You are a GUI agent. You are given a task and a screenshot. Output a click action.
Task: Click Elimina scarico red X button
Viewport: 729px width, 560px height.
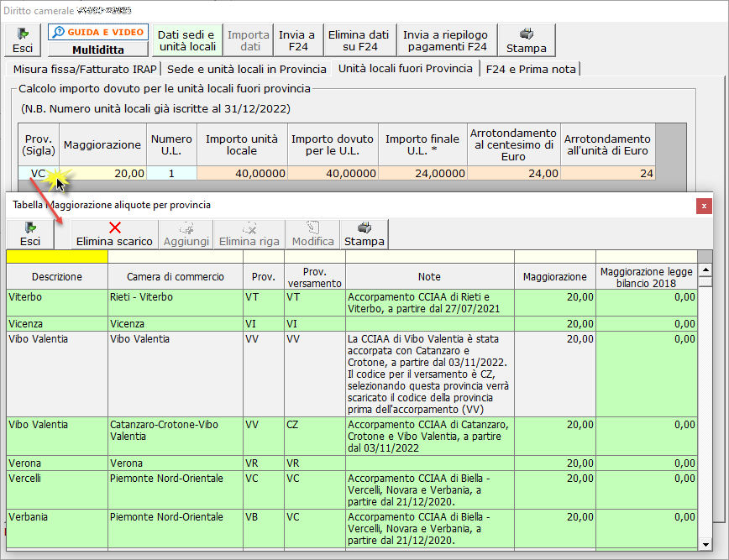point(114,233)
